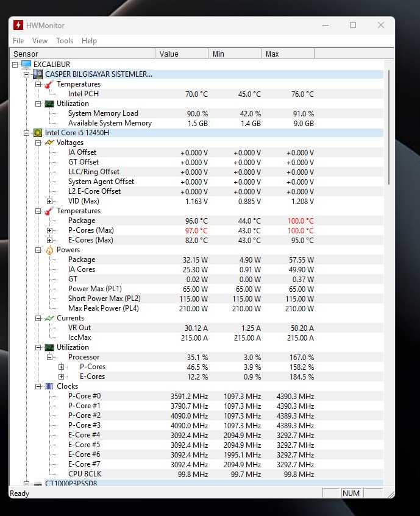Expand the E-Cores utilization entry

pos(61,376)
